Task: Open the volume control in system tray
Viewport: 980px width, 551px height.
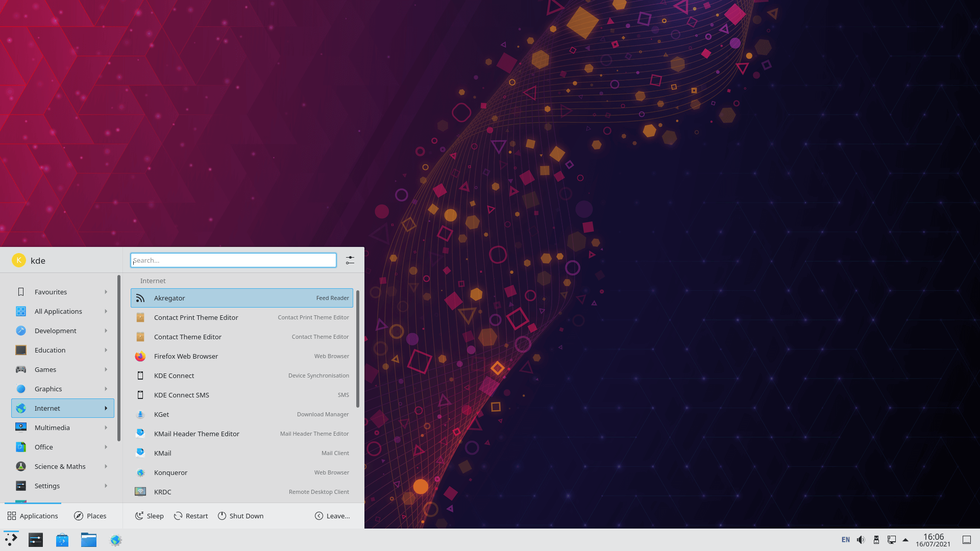Action: tap(861, 540)
